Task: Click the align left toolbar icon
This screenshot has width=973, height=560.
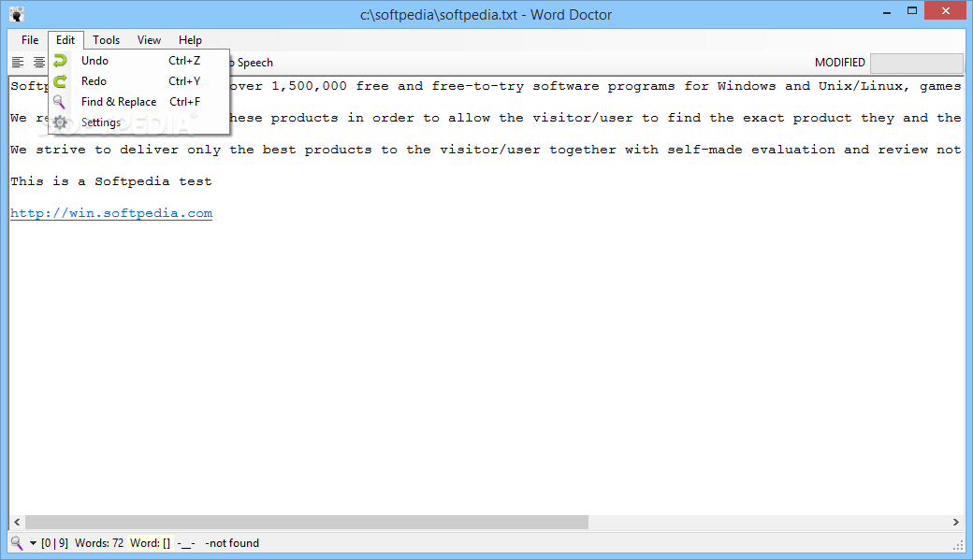Action: pos(18,62)
